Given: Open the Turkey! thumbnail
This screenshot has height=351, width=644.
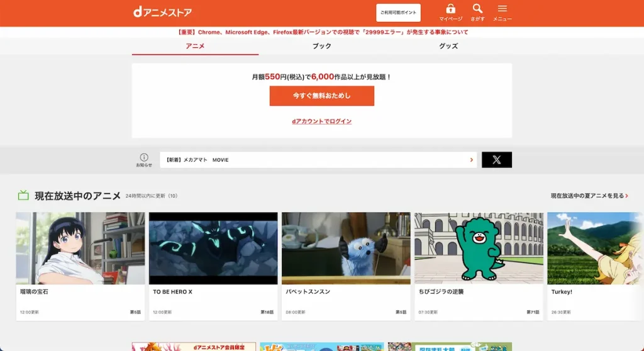Looking at the screenshot, I should tap(596, 248).
